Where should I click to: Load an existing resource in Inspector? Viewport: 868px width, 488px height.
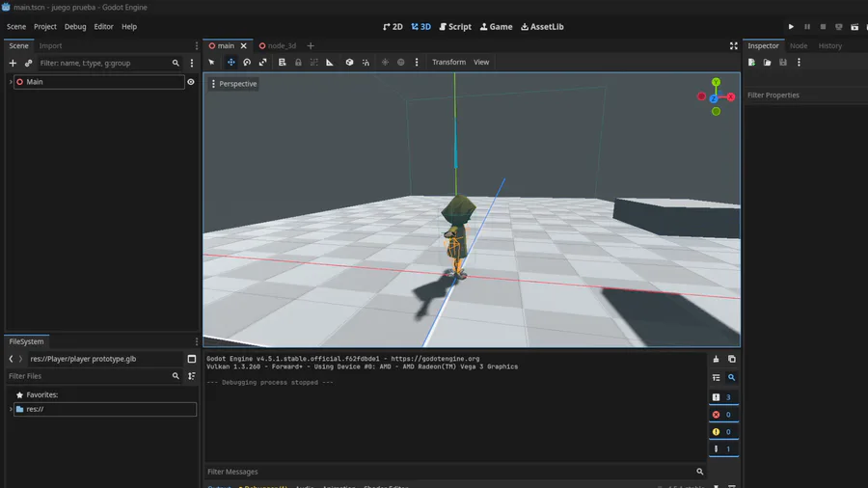[x=768, y=63]
